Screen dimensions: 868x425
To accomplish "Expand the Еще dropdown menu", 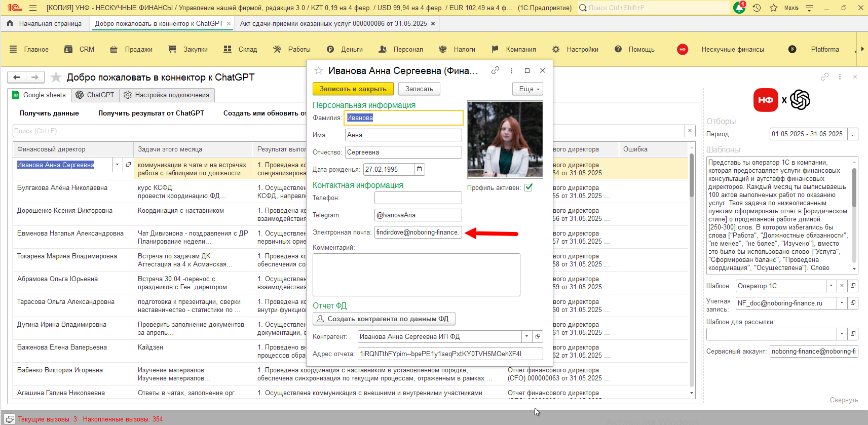I will tap(527, 89).
